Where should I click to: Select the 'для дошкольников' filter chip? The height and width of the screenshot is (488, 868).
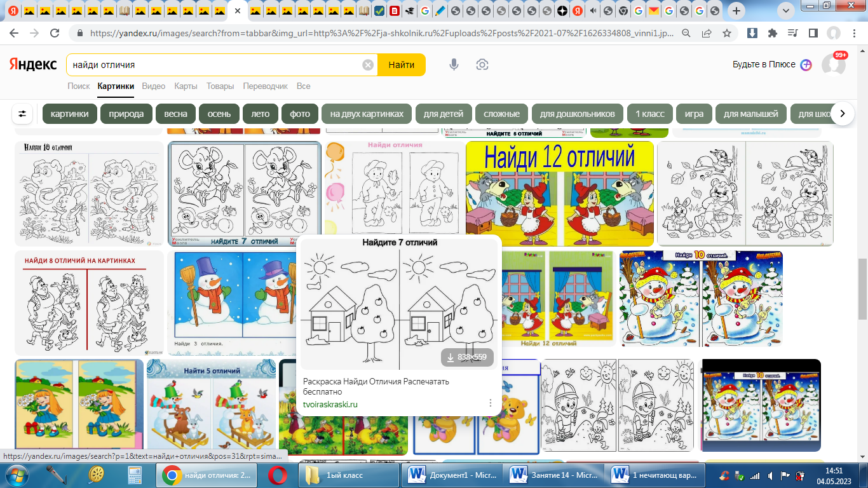click(577, 114)
